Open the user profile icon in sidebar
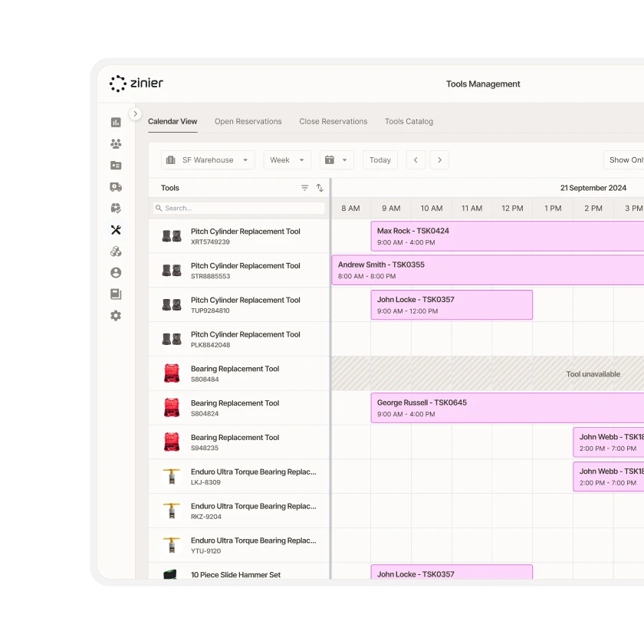Screen dimensions: 644x644 click(x=116, y=273)
